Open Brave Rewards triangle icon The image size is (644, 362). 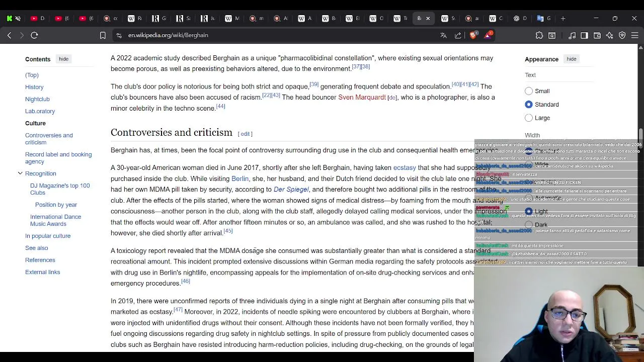pyautogui.click(x=488, y=35)
